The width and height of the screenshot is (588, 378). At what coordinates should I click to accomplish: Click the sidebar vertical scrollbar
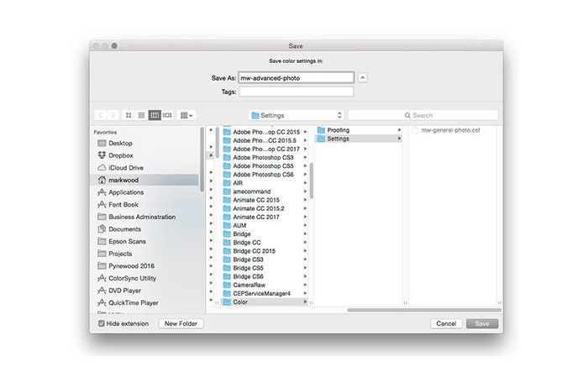click(202, 160)
